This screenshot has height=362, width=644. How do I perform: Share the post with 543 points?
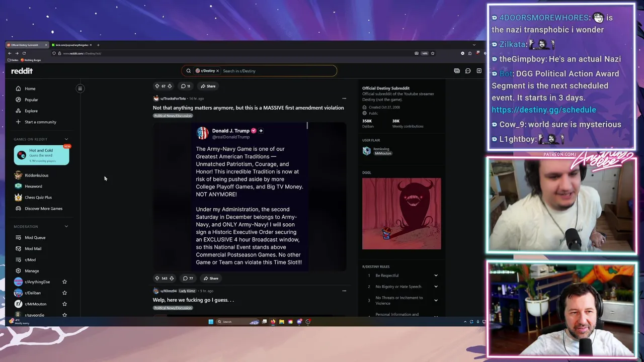coord(211,278)
